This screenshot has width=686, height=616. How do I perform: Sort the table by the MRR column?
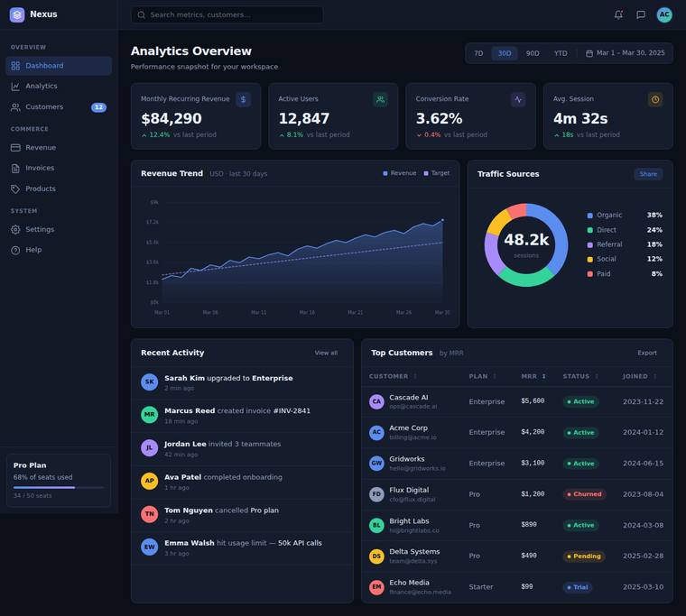click(x=533, y=376)
